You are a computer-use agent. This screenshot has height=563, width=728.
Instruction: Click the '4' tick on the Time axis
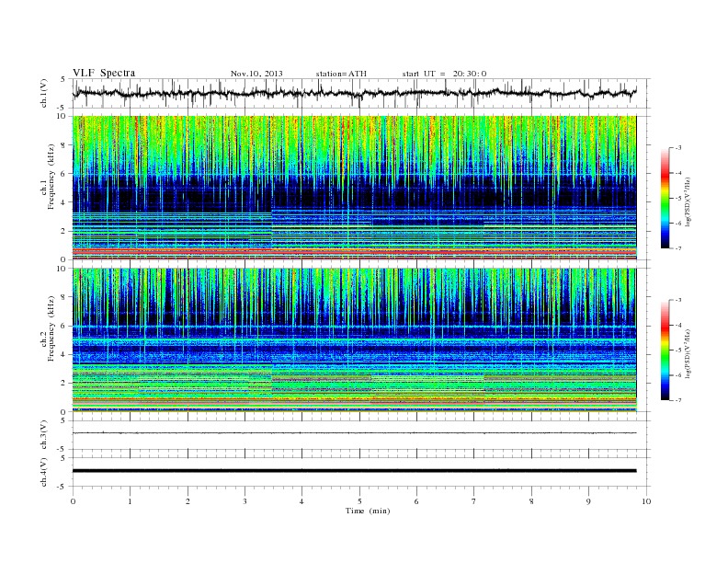click(301, 501)
